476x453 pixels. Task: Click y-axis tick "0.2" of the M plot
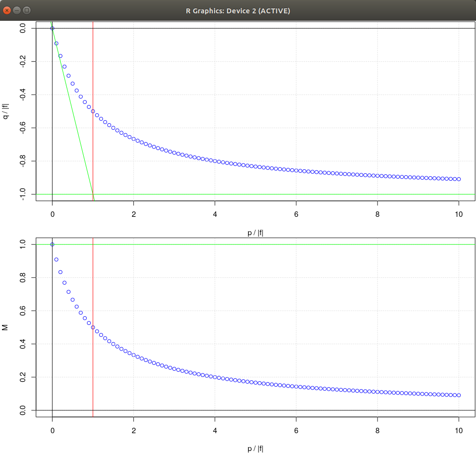tap(23, 377)
